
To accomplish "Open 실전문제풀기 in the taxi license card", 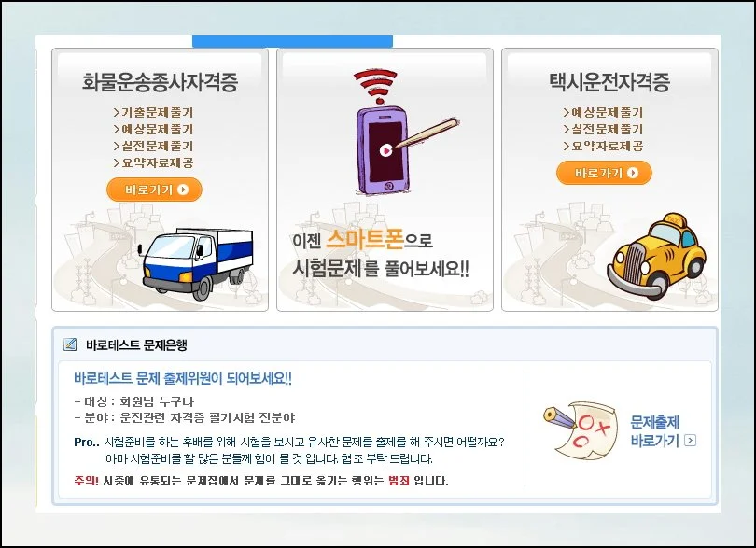I will click(603, 129).
